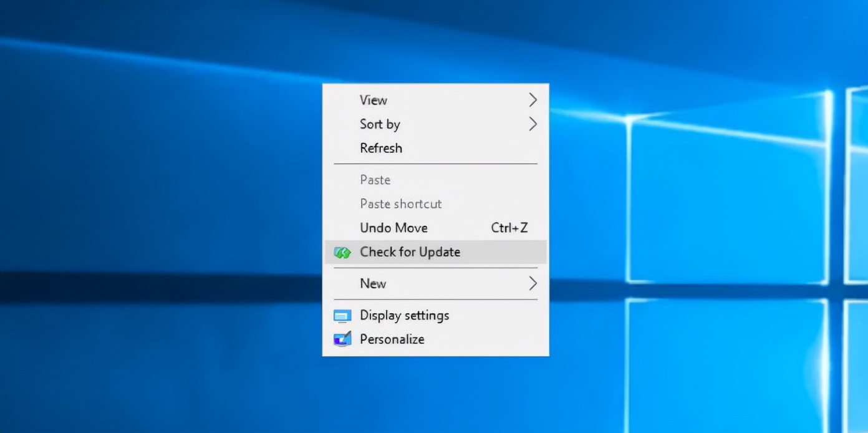The width and height of the screenshot is (868, 433).
Task: Click the monitor icon next to Display settings
Action: (x=342, y=316)
